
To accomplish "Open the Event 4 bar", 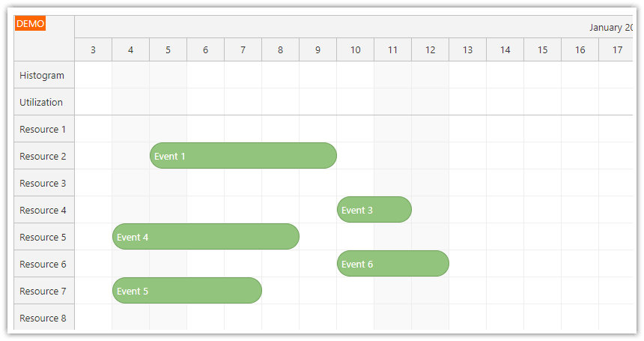I will pos(205,237).
